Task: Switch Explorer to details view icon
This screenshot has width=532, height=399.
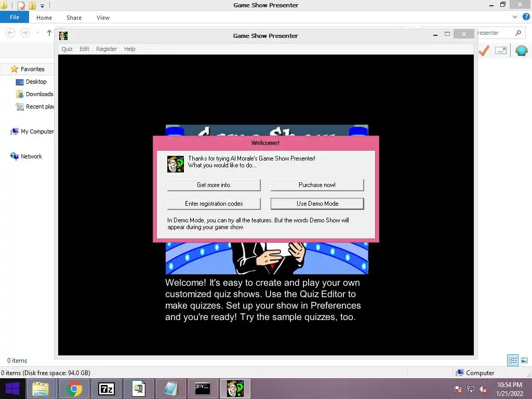Action: click(x=513, y=360)
